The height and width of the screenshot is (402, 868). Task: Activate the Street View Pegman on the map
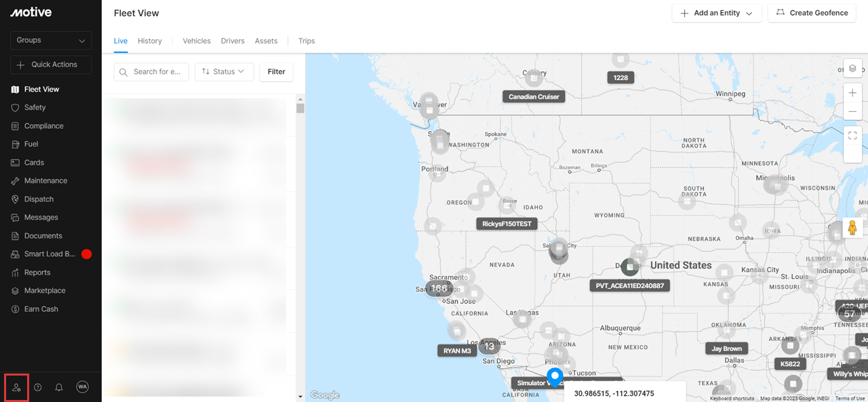pos(852,228)
